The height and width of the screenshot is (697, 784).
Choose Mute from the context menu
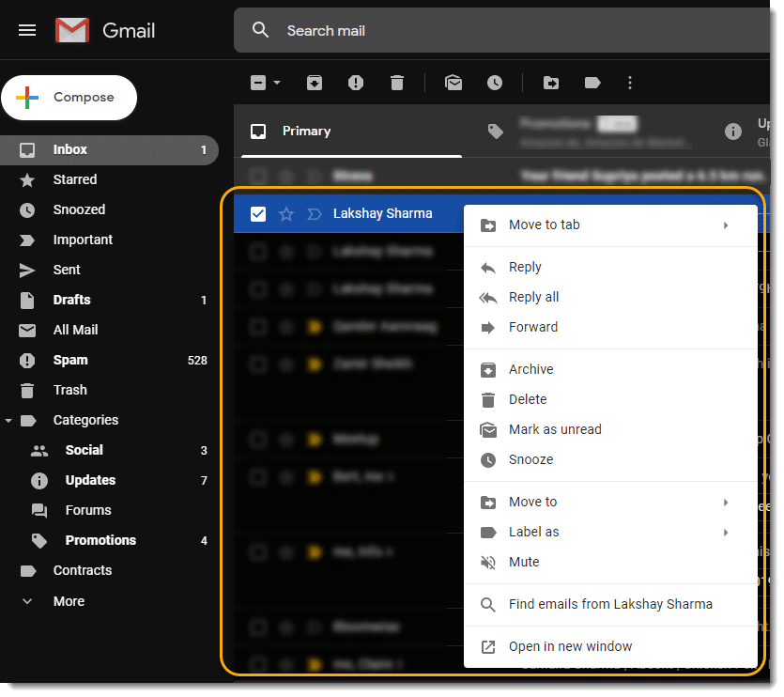click(x=610, y=563)
